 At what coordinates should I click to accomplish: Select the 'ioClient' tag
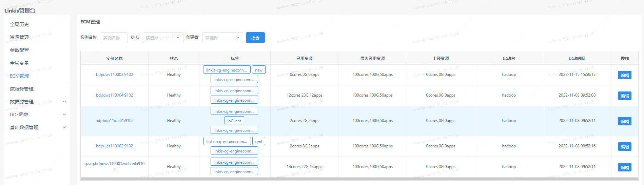(234, 121)
